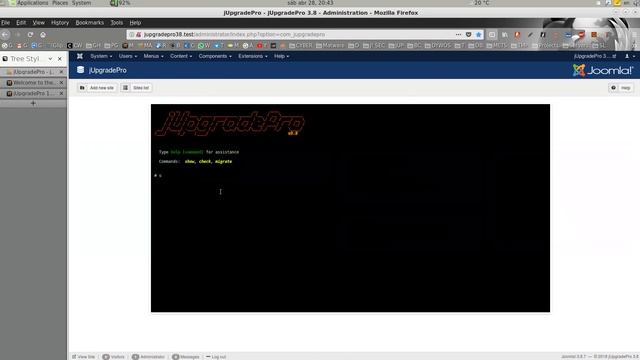Open the Users dropdown menu
640x360 pixels.
pyautogui.click(x=128, y=56)
